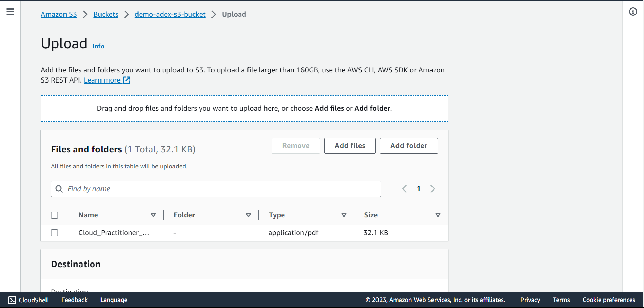Sort table by Type column arrow
644x308 pixels.
pyautogui.click(x=344, y=215)
